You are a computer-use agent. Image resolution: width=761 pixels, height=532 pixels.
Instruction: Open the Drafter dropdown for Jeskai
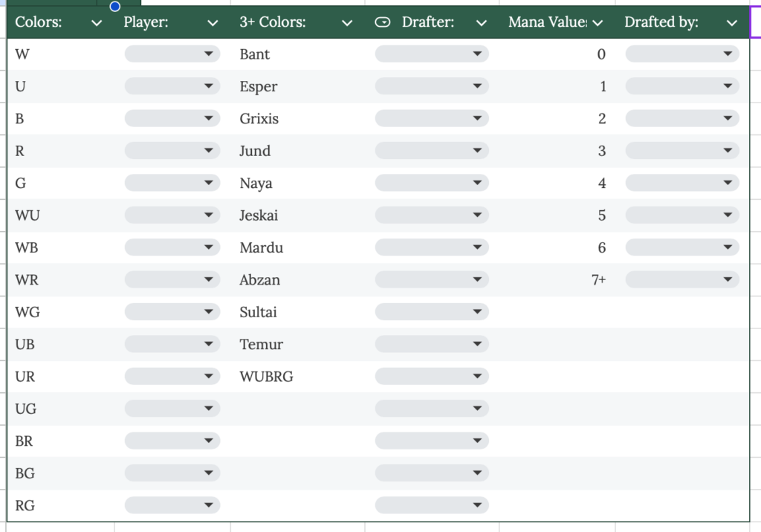point(432,215)
